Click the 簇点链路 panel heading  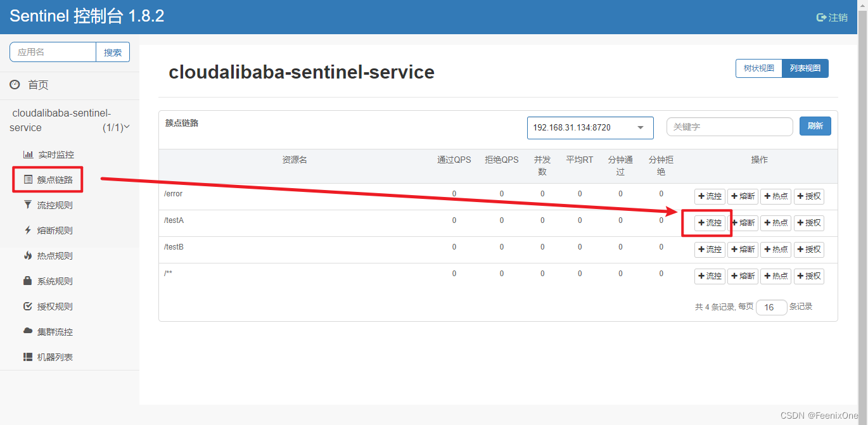[x=182, y=123]
